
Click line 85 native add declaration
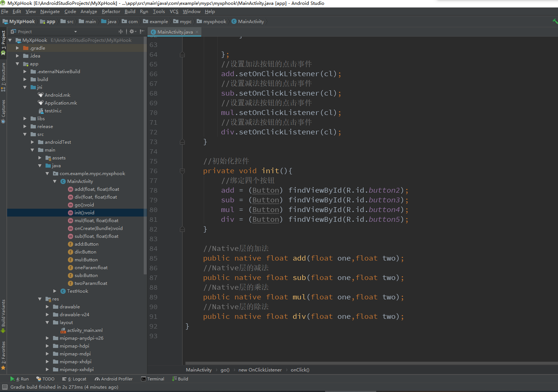303,258
